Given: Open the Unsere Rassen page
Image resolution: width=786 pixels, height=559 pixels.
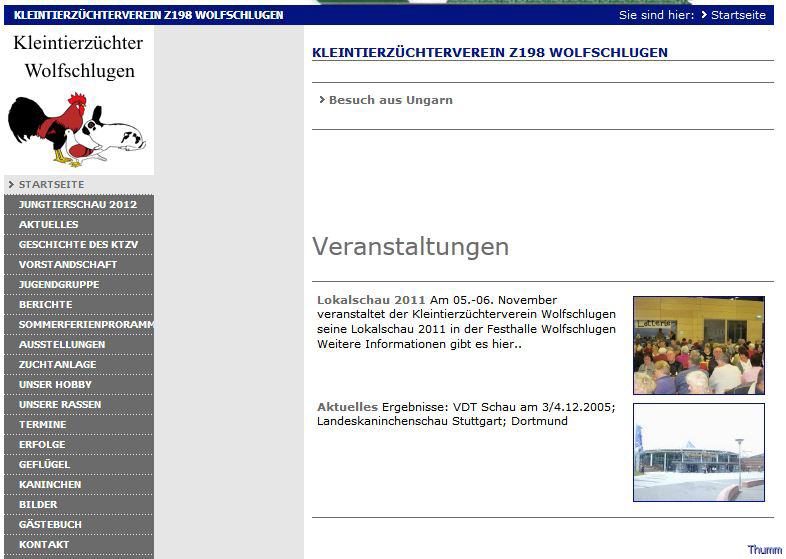Looking at the screenshot, I should [x=59, y=405].
